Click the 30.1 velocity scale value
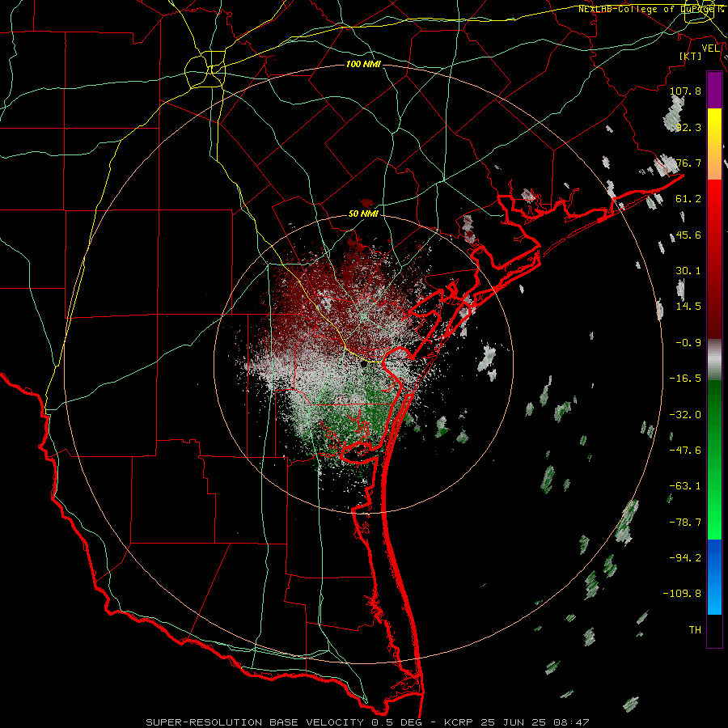The width and height of the screenshot is (728, 728). tap(688, 271)
